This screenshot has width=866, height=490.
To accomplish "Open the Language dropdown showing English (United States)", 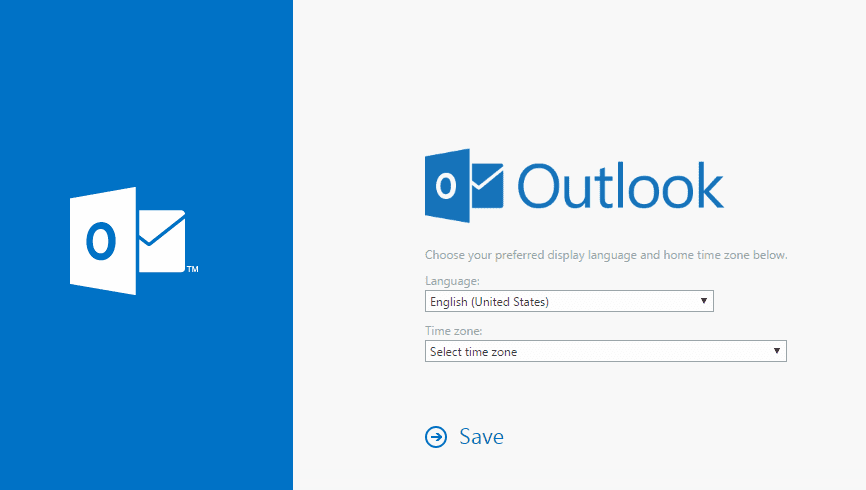I will coord(569,301).
